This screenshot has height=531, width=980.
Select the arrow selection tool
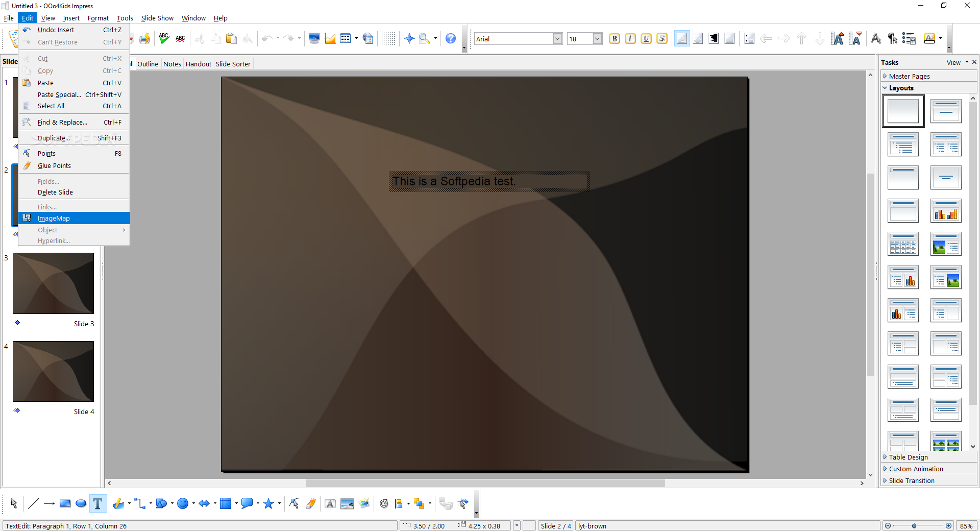[x=14, y=504]
